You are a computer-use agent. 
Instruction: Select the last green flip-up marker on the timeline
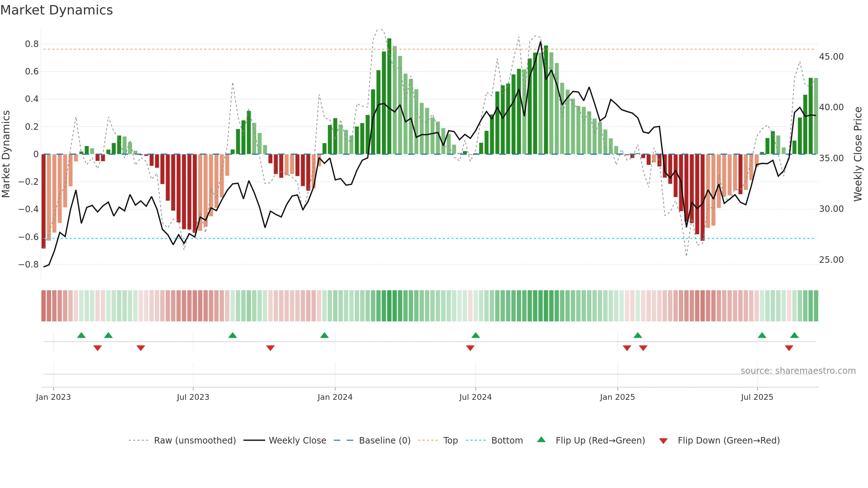795,335
